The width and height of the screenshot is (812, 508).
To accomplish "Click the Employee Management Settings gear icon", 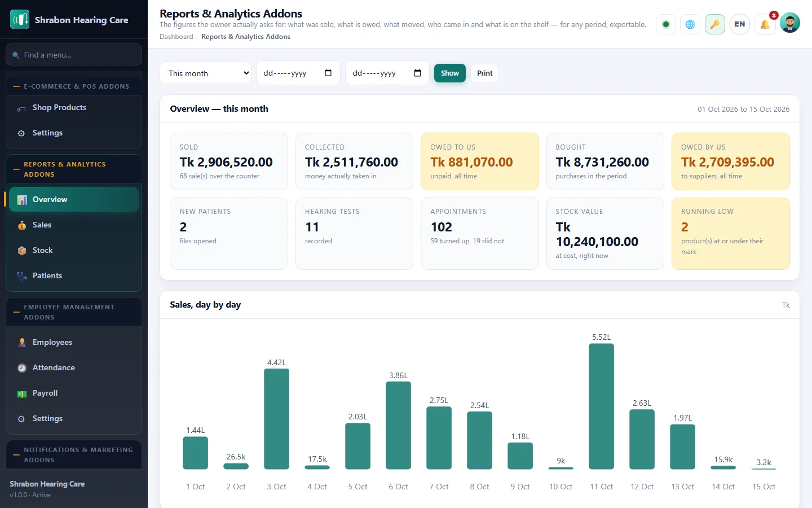I will [21, 419].
